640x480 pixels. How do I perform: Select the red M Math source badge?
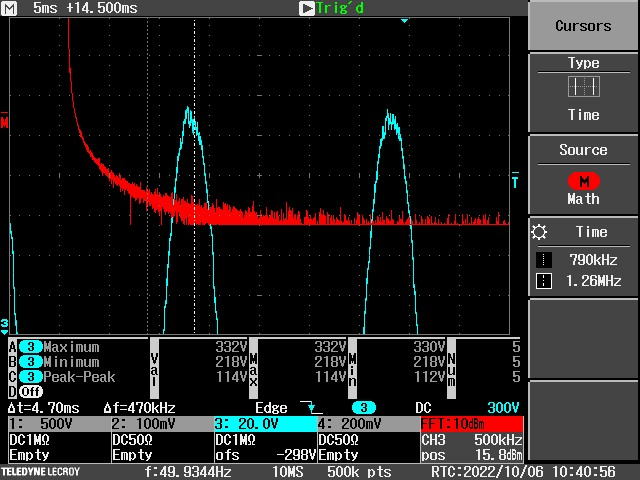point(583,180)
